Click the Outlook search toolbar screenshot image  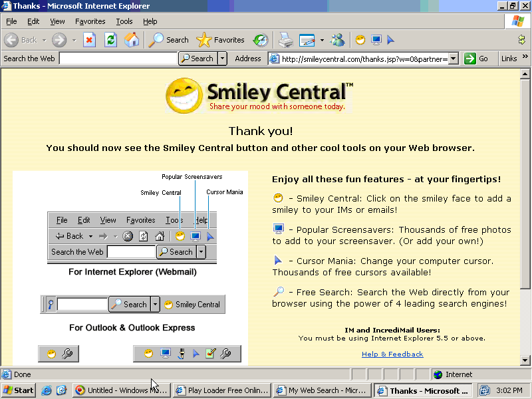(132, 305)
